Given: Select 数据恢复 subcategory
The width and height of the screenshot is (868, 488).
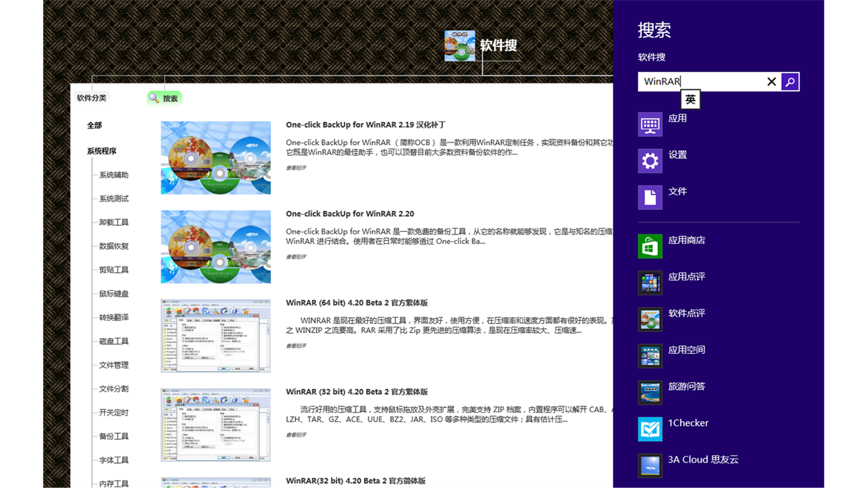Looking at the screenshot, I should 114,246.
